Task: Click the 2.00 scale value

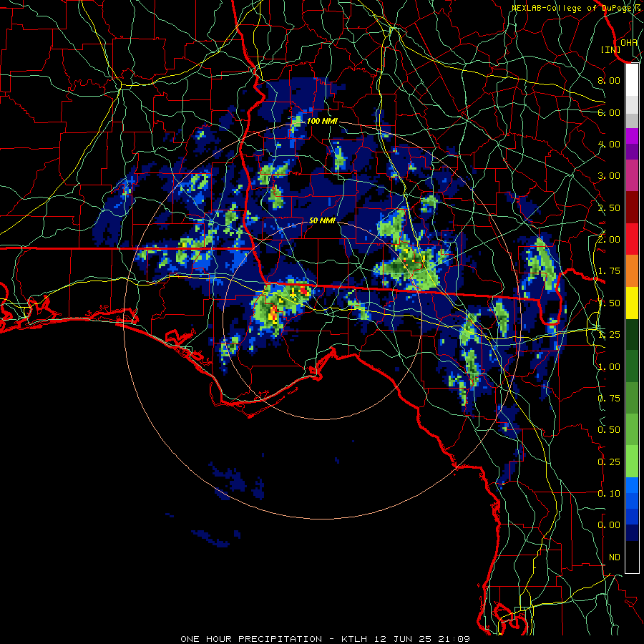Action: click(x=609, y=240)
